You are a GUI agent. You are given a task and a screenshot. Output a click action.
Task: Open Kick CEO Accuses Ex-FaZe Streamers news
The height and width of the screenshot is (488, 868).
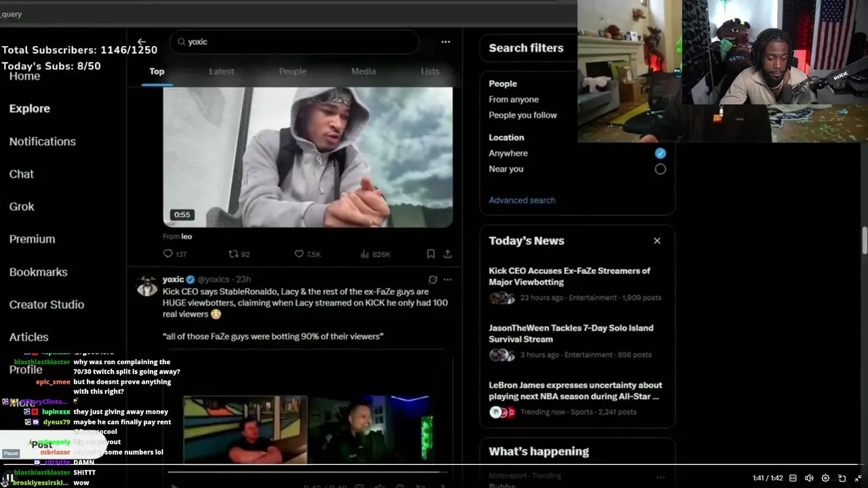[577, 283]
